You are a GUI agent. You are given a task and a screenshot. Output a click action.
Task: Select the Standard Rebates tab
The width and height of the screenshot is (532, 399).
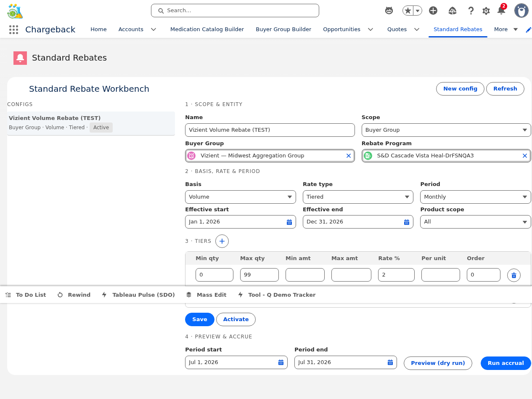coord(458,29)
